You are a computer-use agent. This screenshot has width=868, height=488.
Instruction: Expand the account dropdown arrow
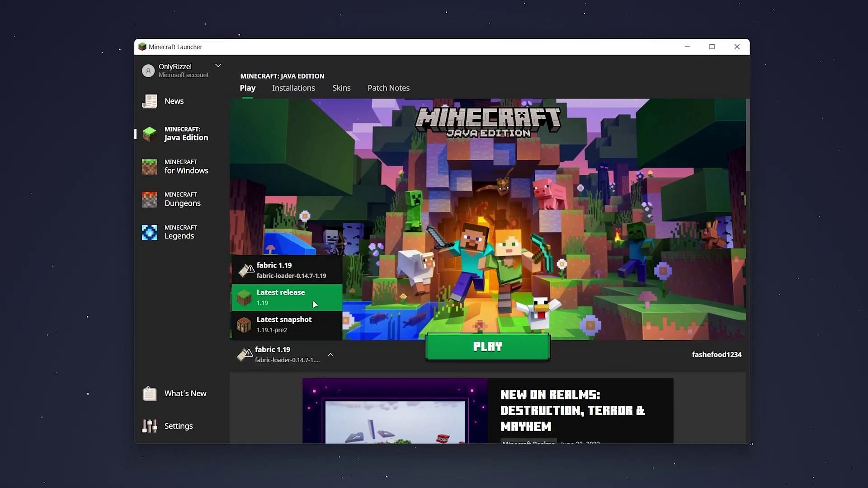[x=217, y=66]
